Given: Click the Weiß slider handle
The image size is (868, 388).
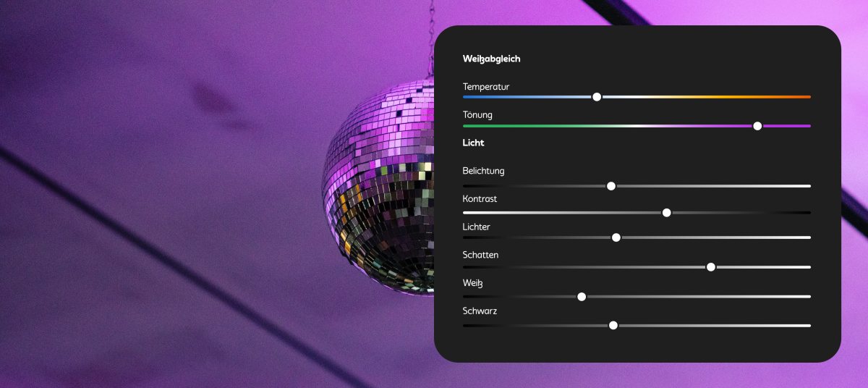Looking at the screenshot, I should [x=582, y=297].
